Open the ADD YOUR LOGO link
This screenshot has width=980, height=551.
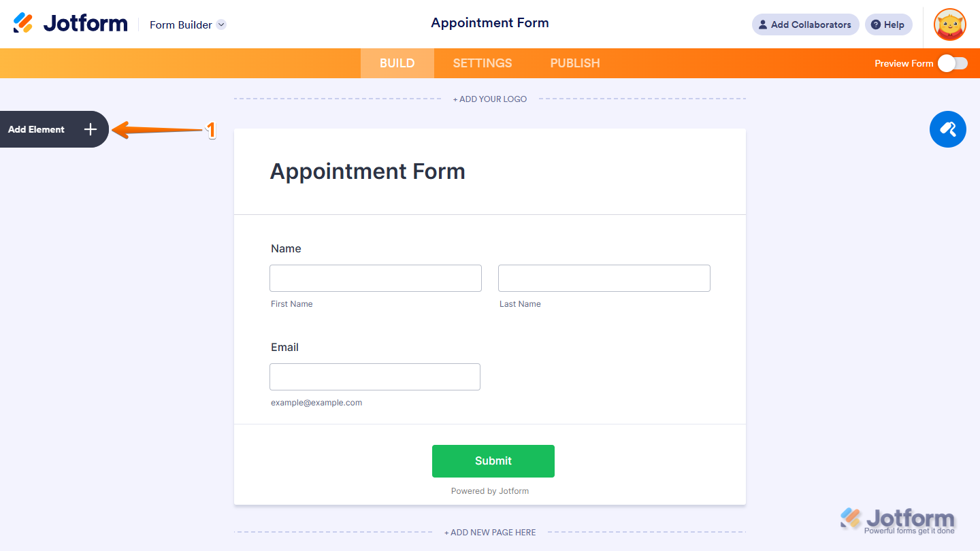coord(489,99)
